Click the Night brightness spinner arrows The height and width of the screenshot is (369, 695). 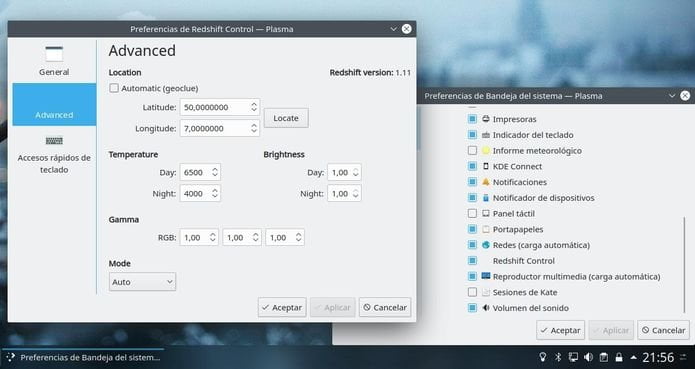[355, 194]
